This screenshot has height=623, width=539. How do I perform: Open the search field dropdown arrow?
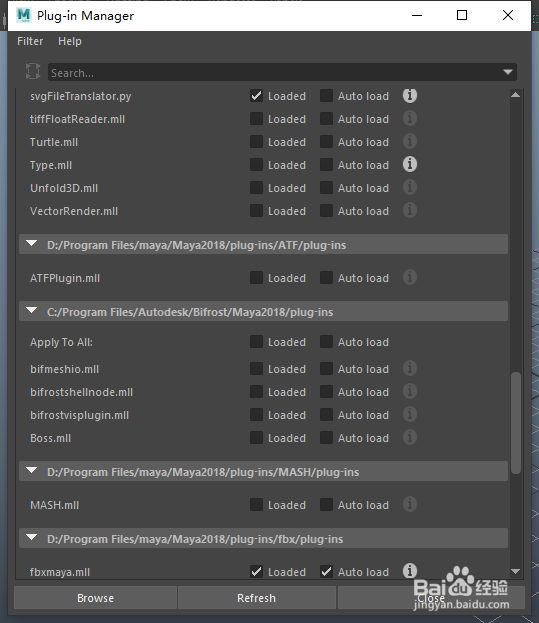click(x=508, y=72)
